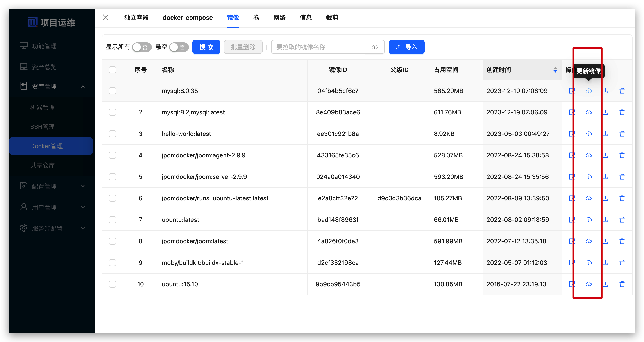Toggle the 悬空 switch
The image size is (644, 342).
tap(179, 47)
